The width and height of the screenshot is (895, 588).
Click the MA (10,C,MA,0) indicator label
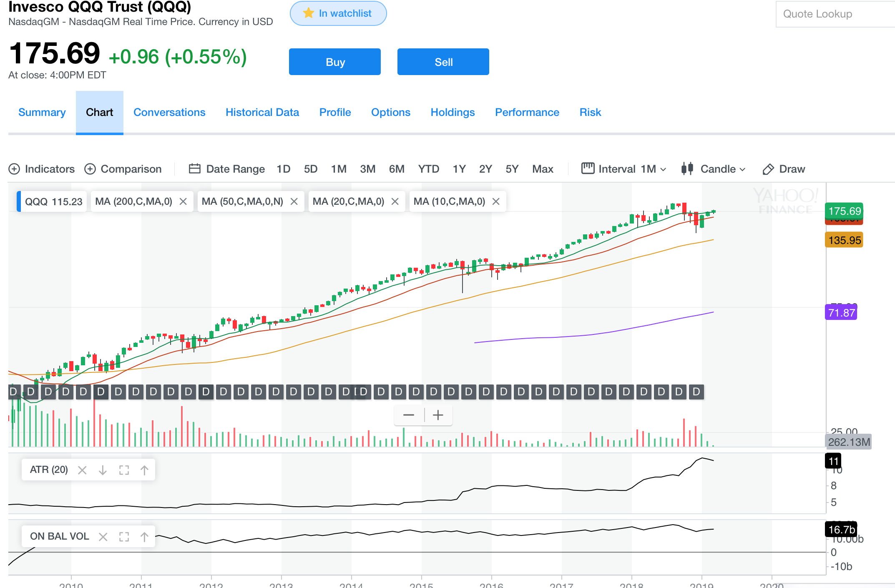(449, 201)
